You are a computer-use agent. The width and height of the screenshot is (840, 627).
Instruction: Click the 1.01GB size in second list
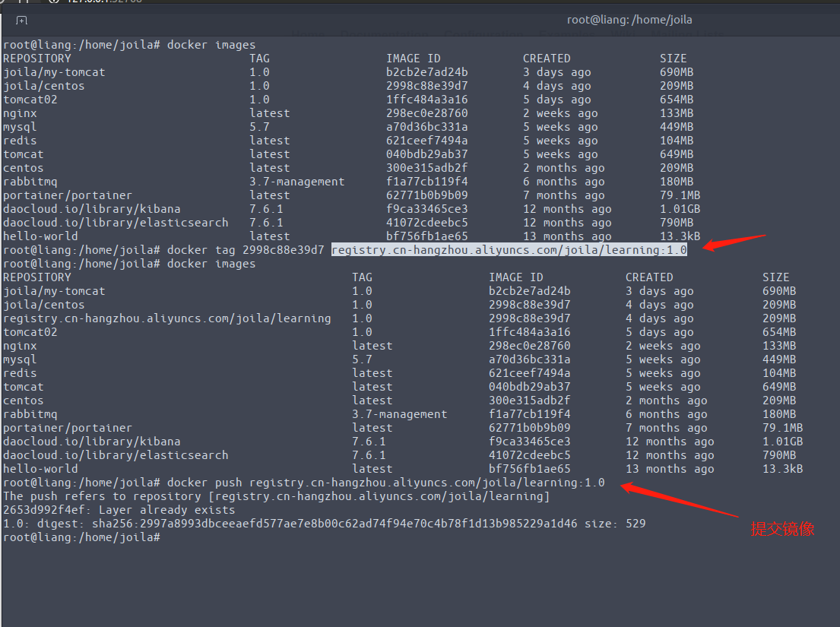pos(782,442)
